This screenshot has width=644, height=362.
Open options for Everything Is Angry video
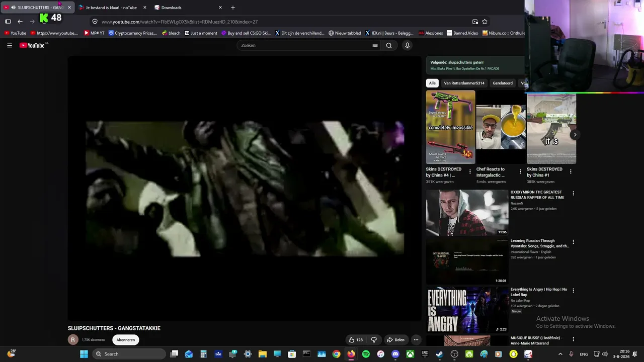573,290
